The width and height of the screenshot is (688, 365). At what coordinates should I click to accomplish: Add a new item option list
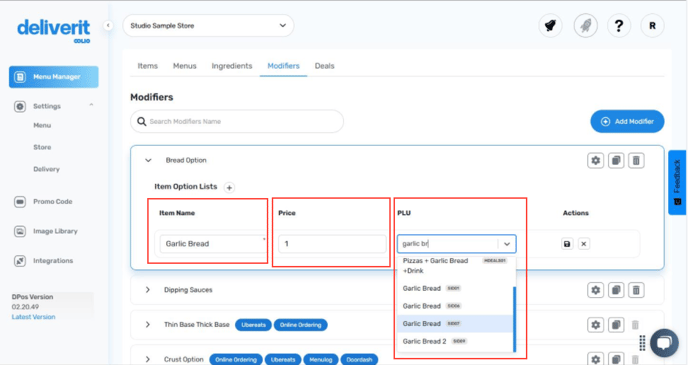tap(229, 187)
